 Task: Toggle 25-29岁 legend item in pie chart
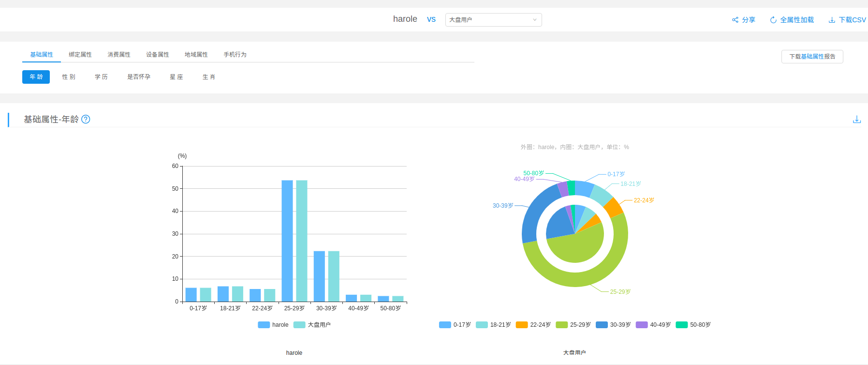pos(574,325)
